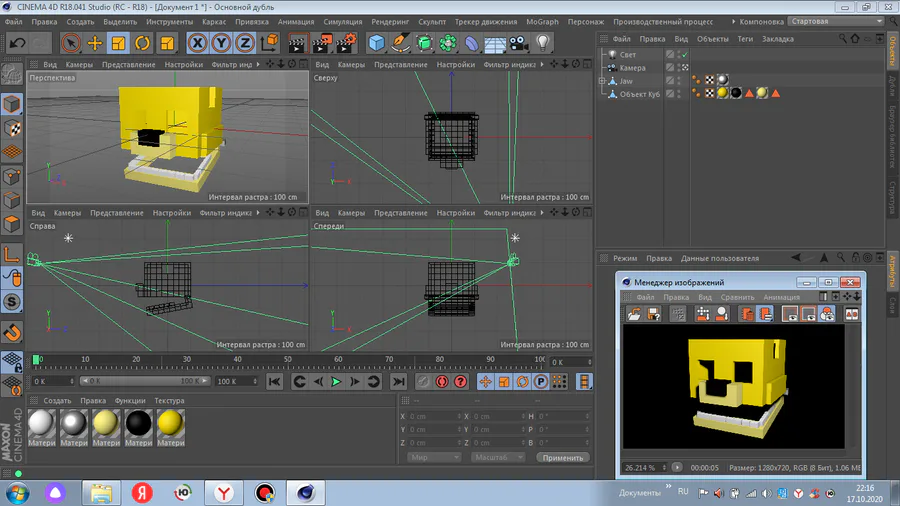Image resolution: width=900 pixels, height=506 pixels.
Task: Select the black material sphere
Action: 138,424
